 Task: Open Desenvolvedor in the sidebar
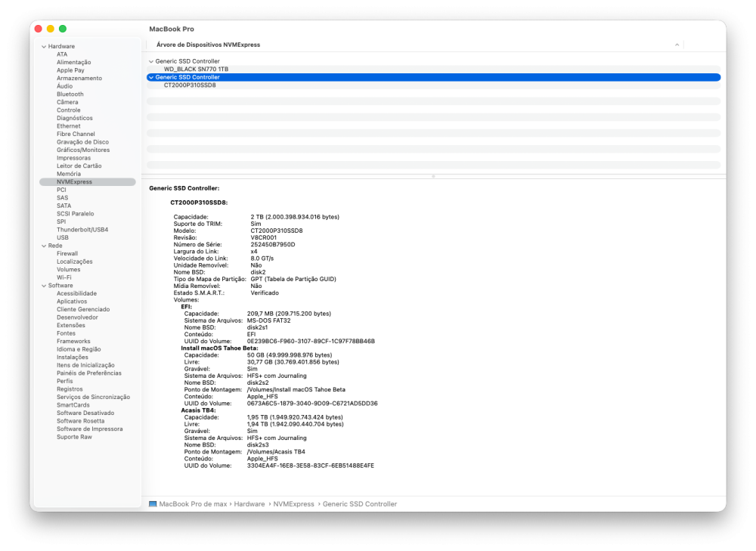click(77, 317)
